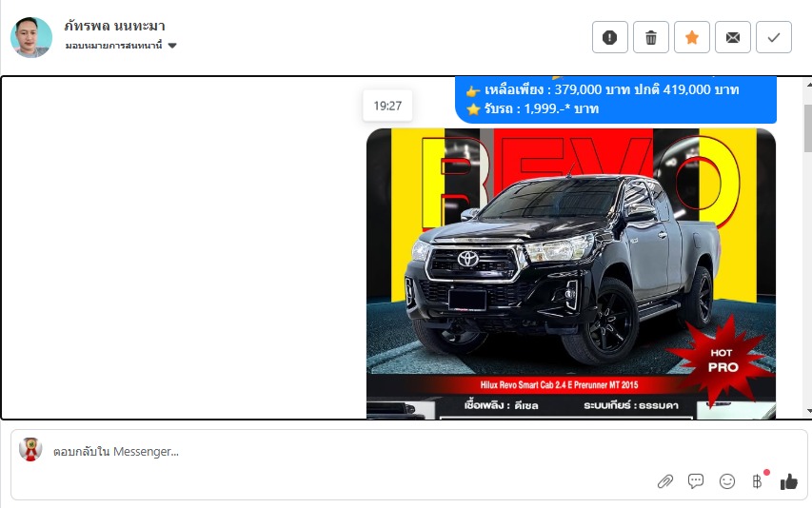Click the chat scrollbar thumb

pos(808,127)
